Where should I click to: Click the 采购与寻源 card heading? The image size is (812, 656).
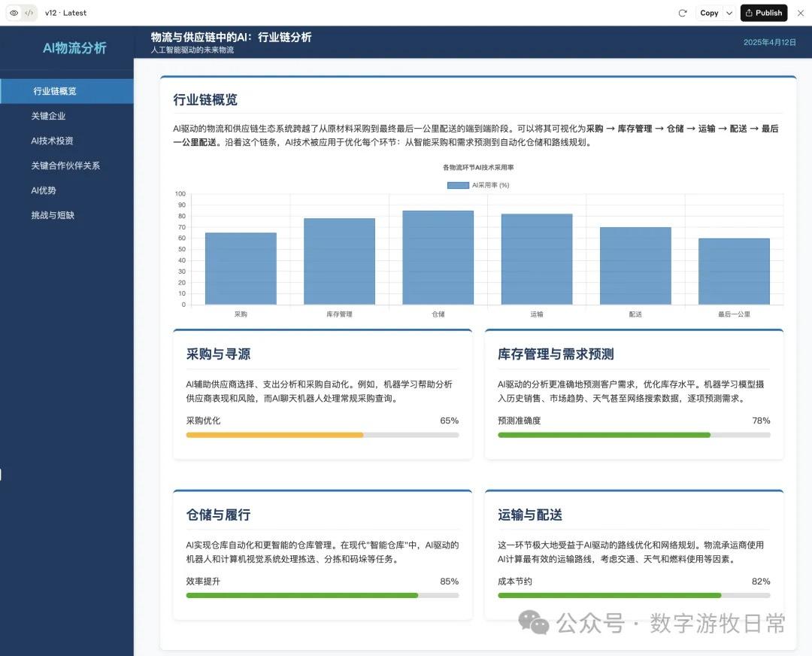tap(218, 354)
